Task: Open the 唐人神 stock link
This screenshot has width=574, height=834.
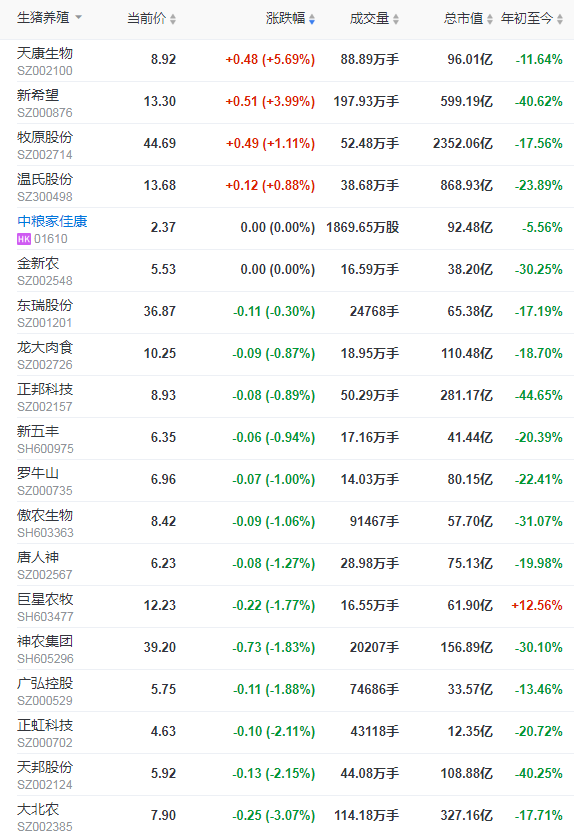Action: point(38,557)
